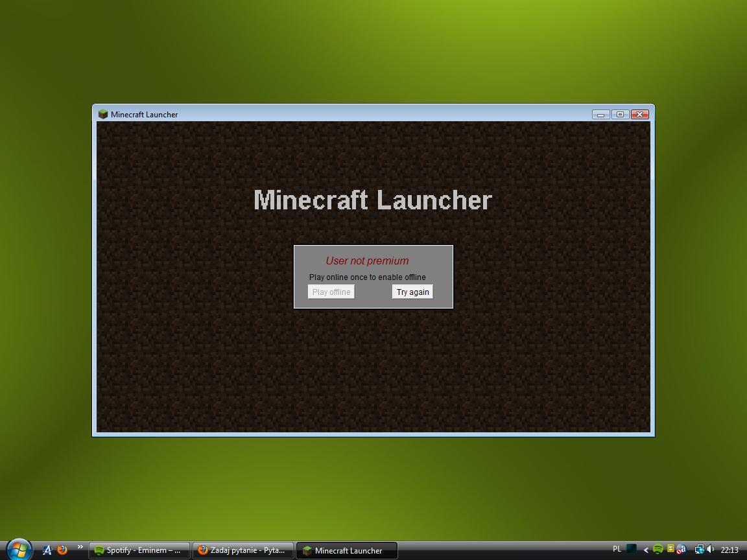
Task: Maximize the Minecraft Launcher window
Action: pos(621,114)
